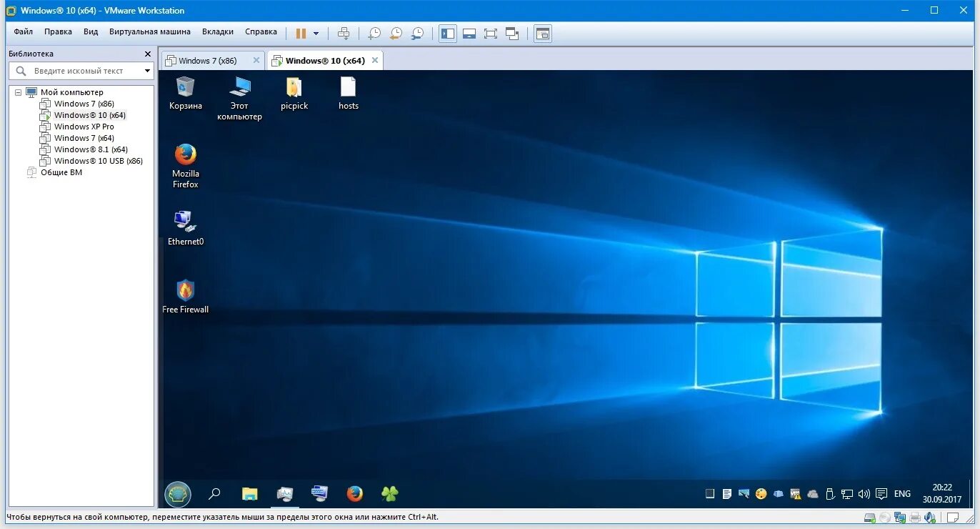This screenshot has width=980, height=529.
Task: Select Windows® 10 USB (x86) in library
Action: pos(99,161)
